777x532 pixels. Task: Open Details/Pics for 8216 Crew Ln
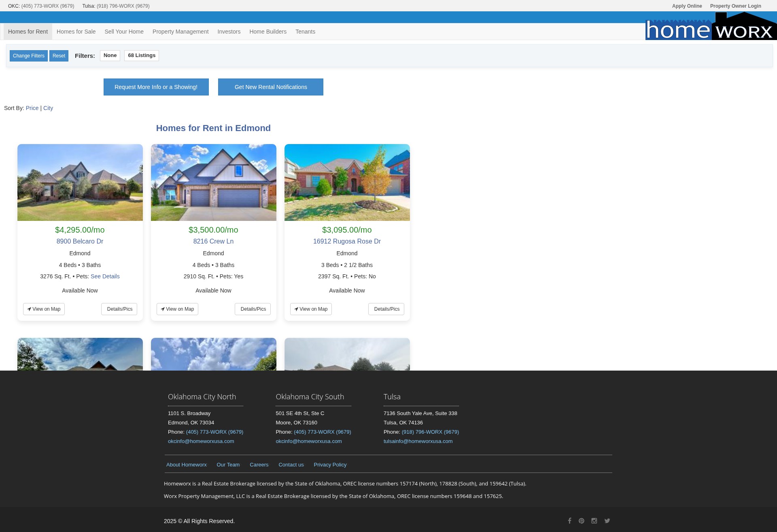(x=253, y=309)
